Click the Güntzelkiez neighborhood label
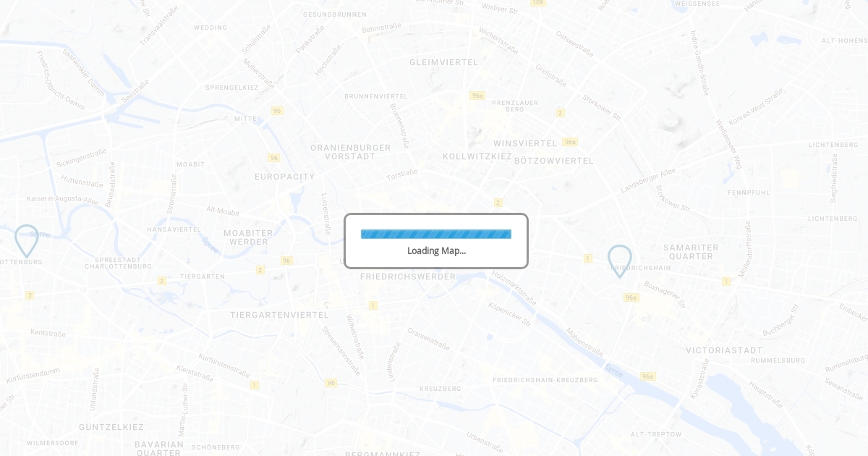Screen dimensions: 868x456 pos(111,427)
